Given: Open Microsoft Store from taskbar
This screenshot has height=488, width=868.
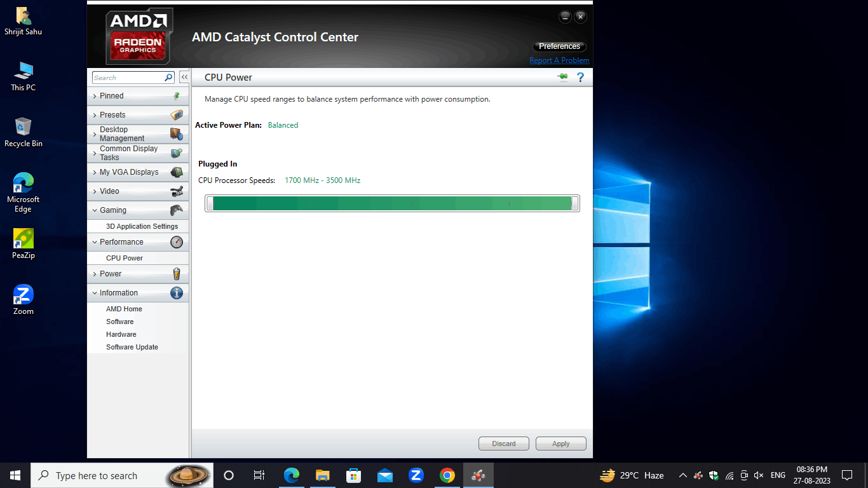Looking at the screenshot, I should click(354, 475).
